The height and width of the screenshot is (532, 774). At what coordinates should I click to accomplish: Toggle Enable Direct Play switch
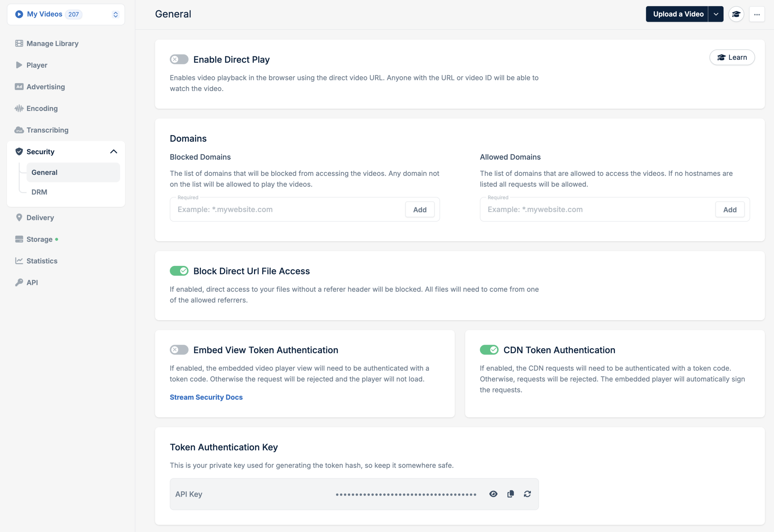pyautogui.click(x=179, y=59)
